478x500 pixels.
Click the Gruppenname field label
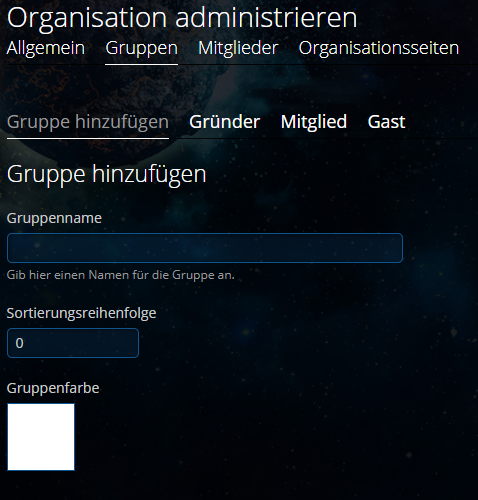pyautogui.click(x=54, y=218)
